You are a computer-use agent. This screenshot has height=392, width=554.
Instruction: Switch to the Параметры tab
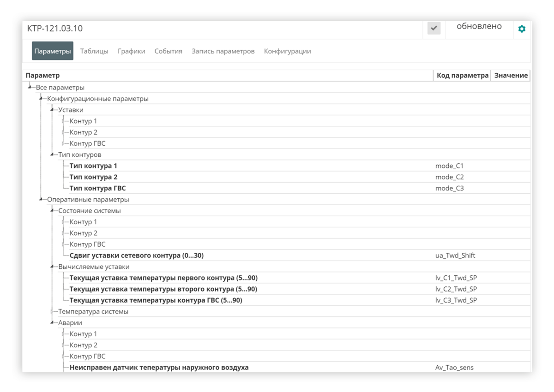coord(53,51)
